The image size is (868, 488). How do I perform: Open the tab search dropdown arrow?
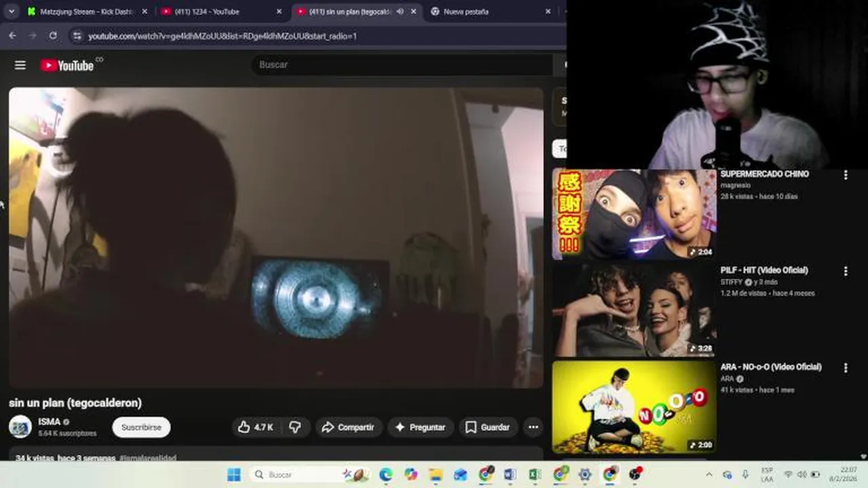(x=11, y=12)
